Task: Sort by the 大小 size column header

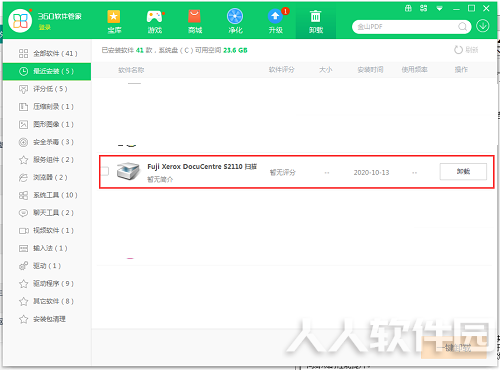Action: point(326,70)
